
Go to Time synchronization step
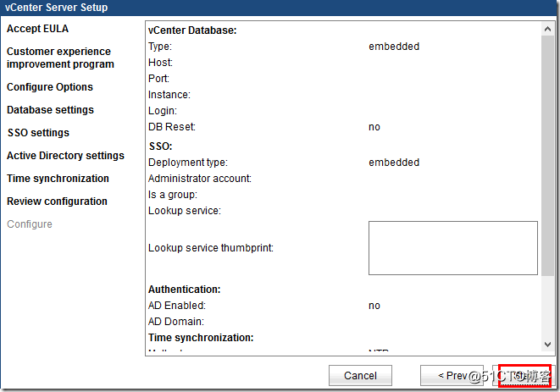pos(58,179)
